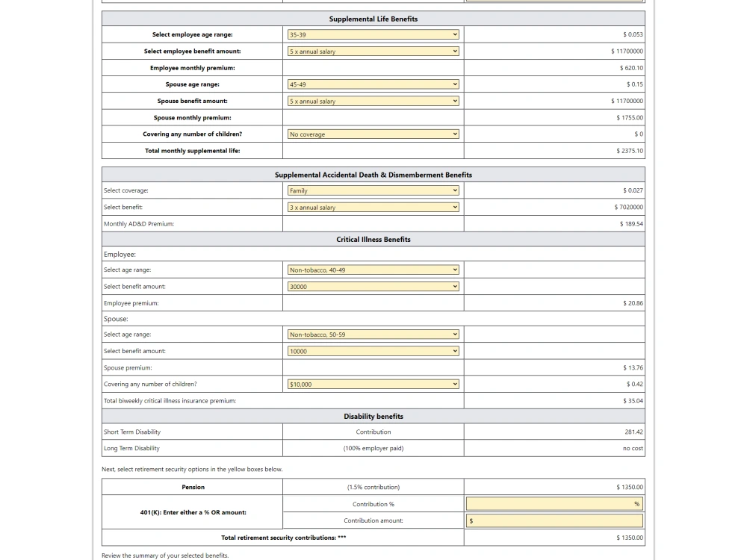The height and width of the screenshot is (560, 747).
Task: Click the AD&D coverage rate value $ 0.027
Action: pyautogui.click(x=633, y=190)
